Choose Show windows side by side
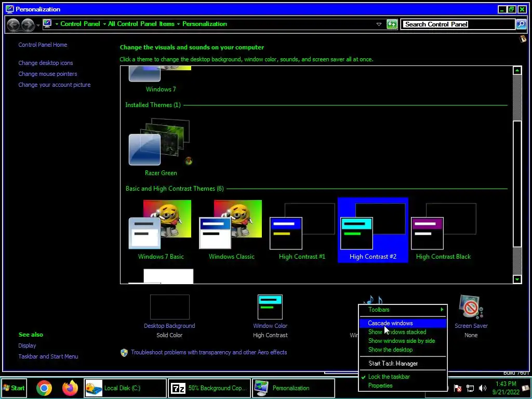Image resolution: width=532 pixels, height=399 pixels. tap(403, 341)
